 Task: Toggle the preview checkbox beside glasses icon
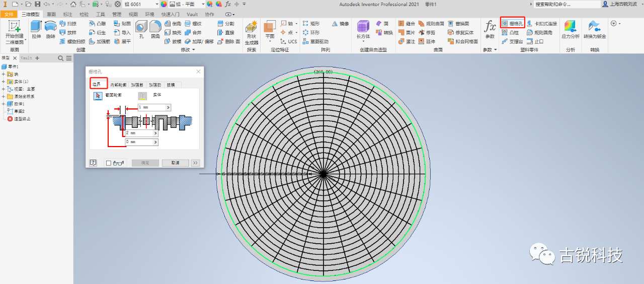coord(109,163)
